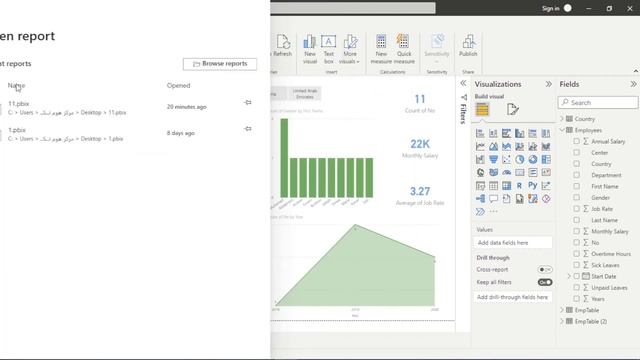The width and height of the screenshot is (640, 360).
Task: Select the Clustered bar chart visual
Action: click(x=506, y=133)
